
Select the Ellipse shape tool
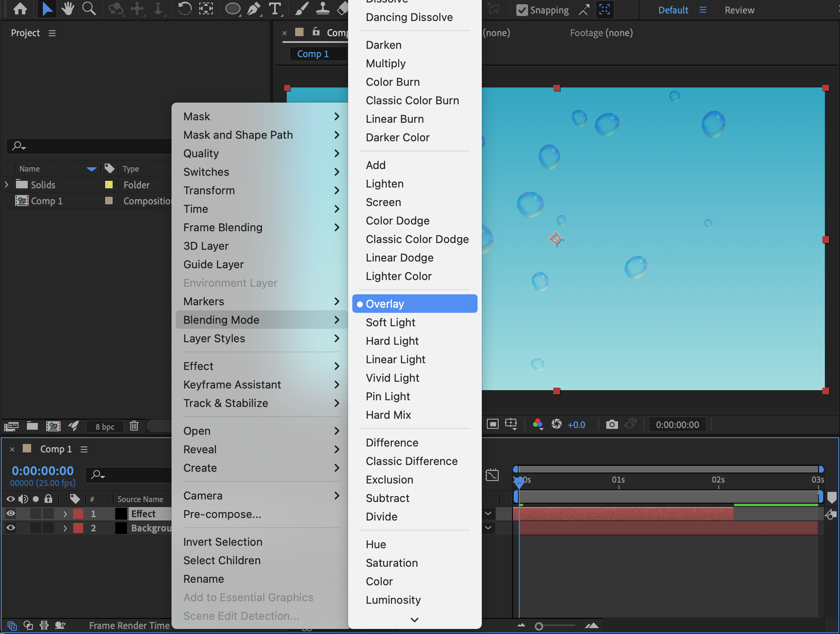click(232, 9)
